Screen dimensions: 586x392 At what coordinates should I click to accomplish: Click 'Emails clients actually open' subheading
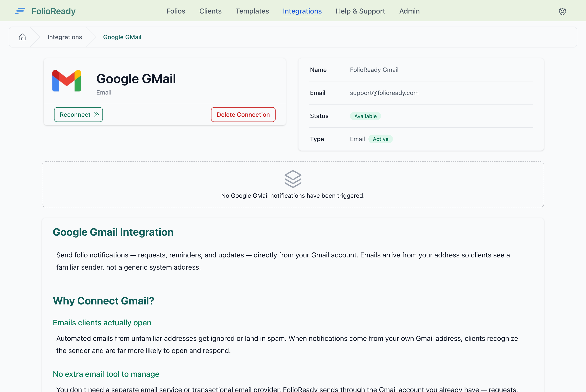[102, 323]
